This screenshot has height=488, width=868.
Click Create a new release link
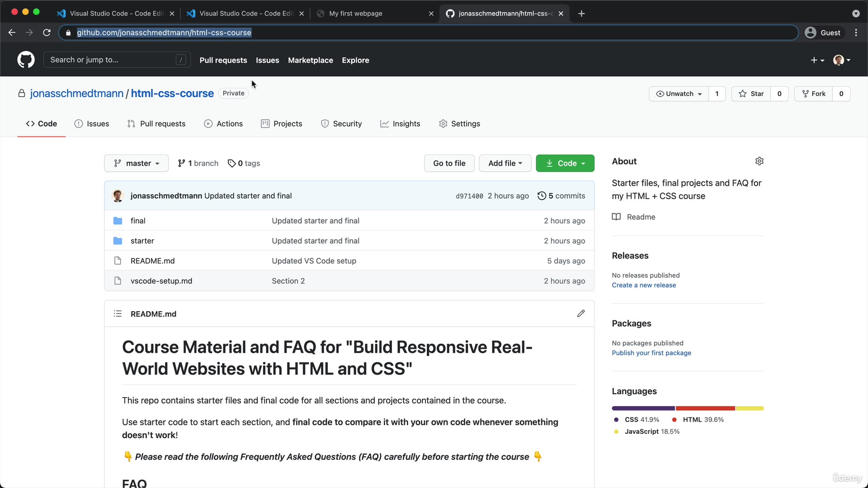click(643, 285)
